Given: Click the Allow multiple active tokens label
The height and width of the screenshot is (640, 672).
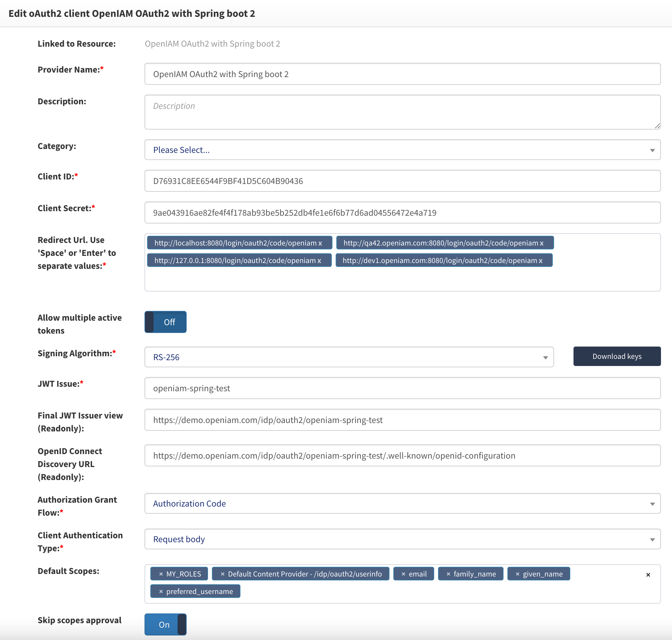Looking at the screenshot, I should pyautogui.click(x=79, y=324).
